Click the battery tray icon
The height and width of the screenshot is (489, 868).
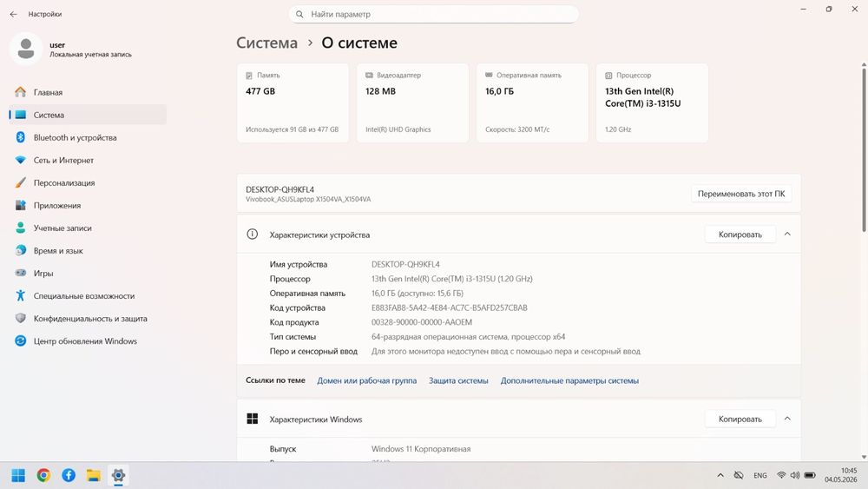[810, 475]
